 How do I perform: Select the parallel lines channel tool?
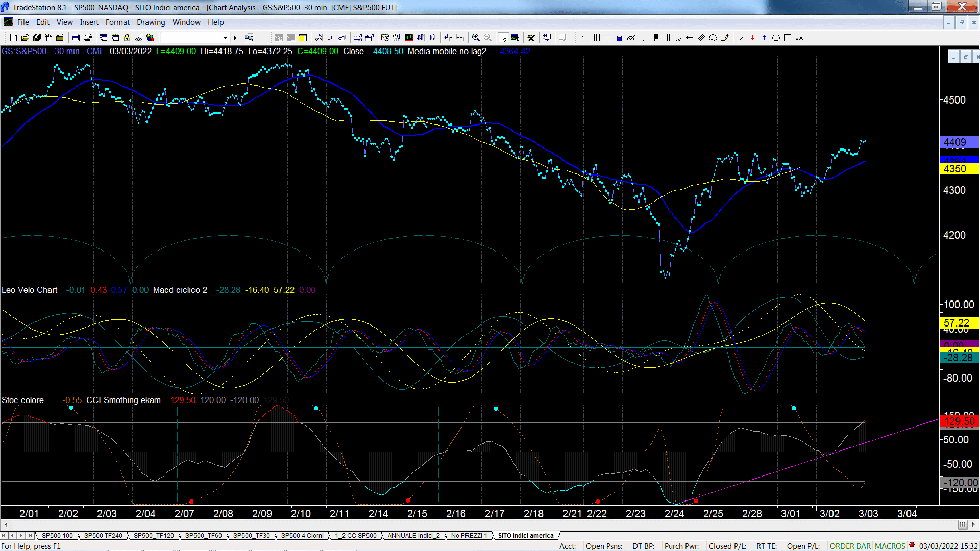click(701, 38)
